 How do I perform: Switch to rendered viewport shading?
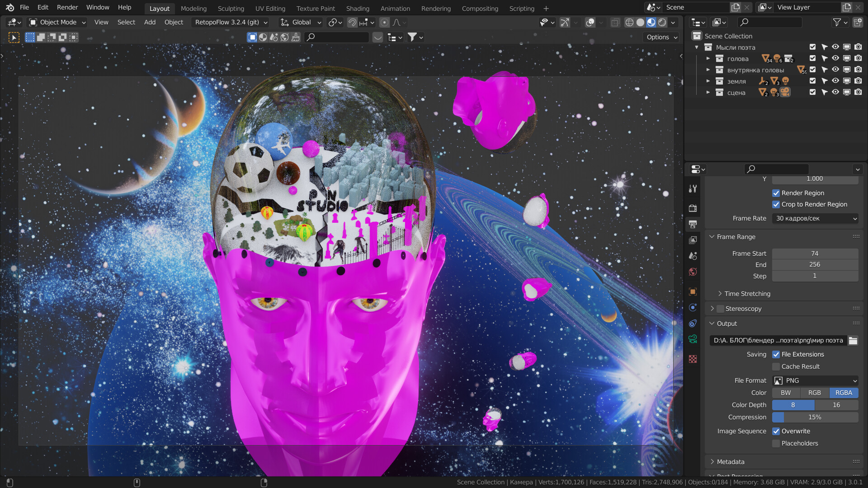point(662,23)
